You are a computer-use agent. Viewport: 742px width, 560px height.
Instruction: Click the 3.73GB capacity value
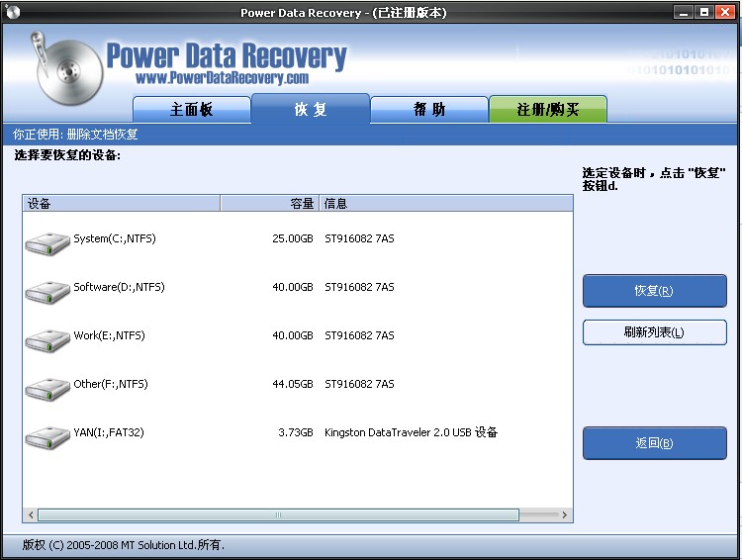(x=295, y=432)
